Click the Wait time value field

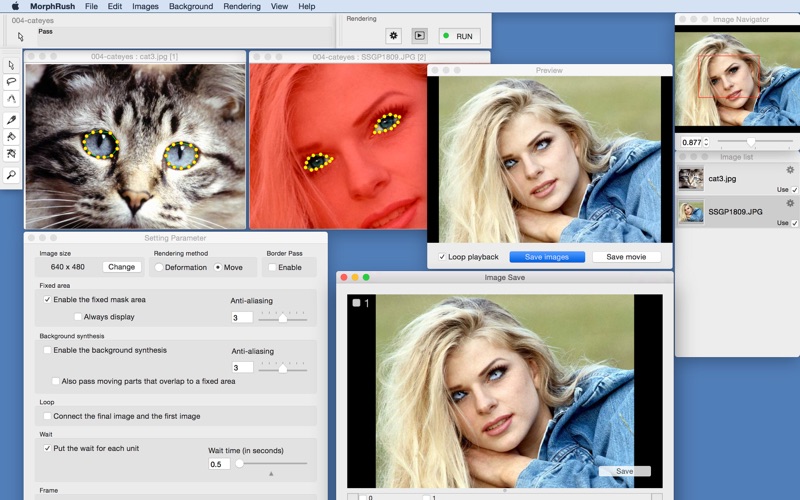[x=219, y=464]
